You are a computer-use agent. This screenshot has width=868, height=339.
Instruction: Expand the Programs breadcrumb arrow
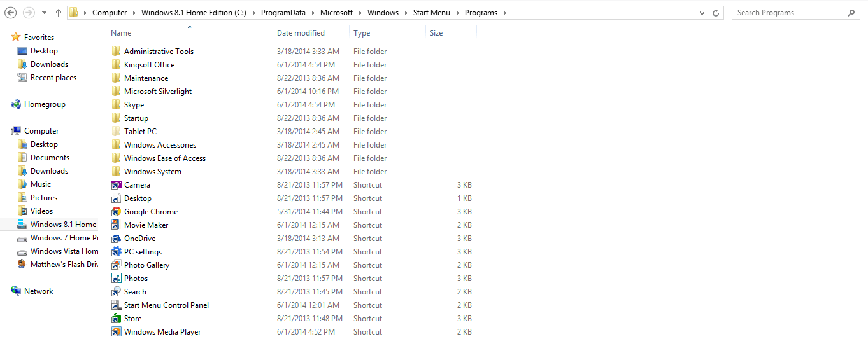[504, 13]
